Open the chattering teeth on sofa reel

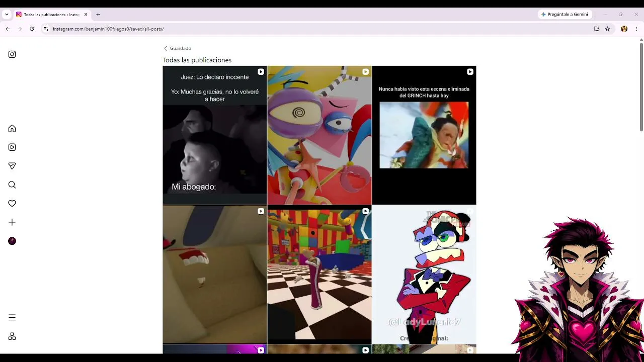(215, 275)
